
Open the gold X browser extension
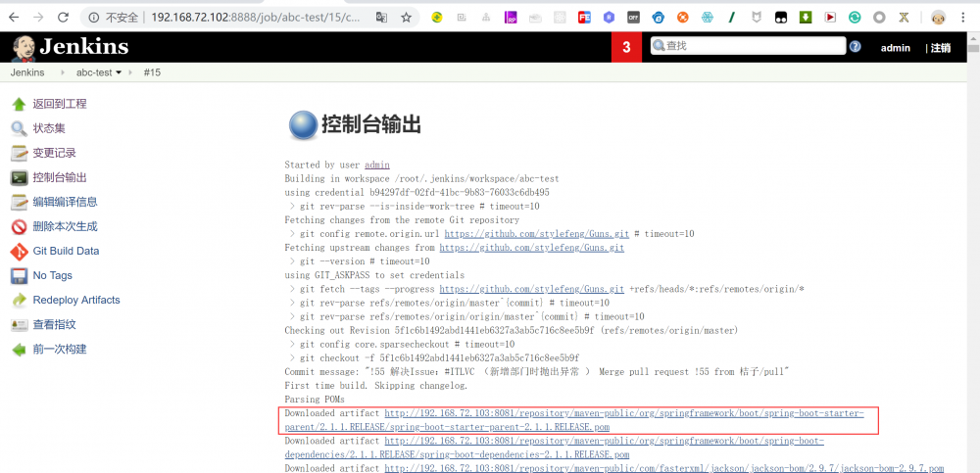click(904, 18)
